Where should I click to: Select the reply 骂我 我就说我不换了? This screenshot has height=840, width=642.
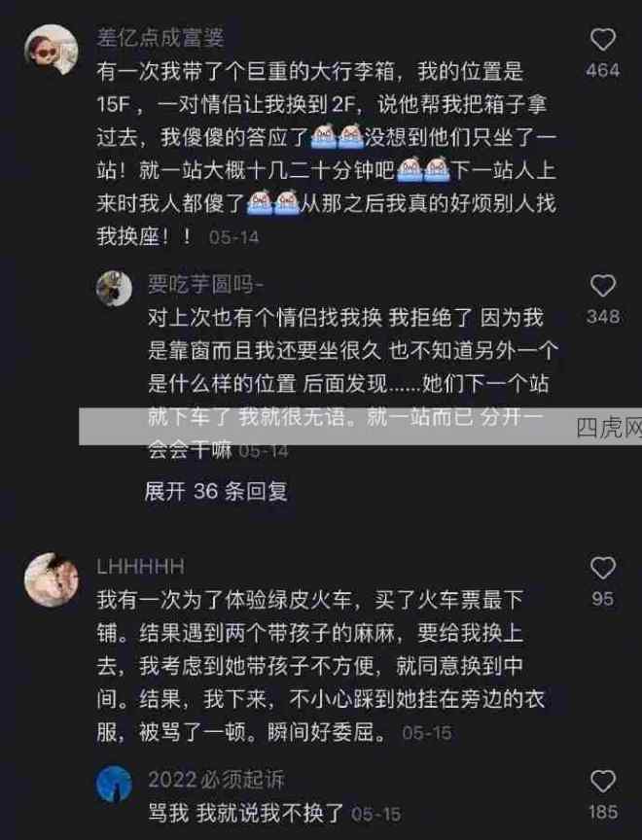point(245,813)
